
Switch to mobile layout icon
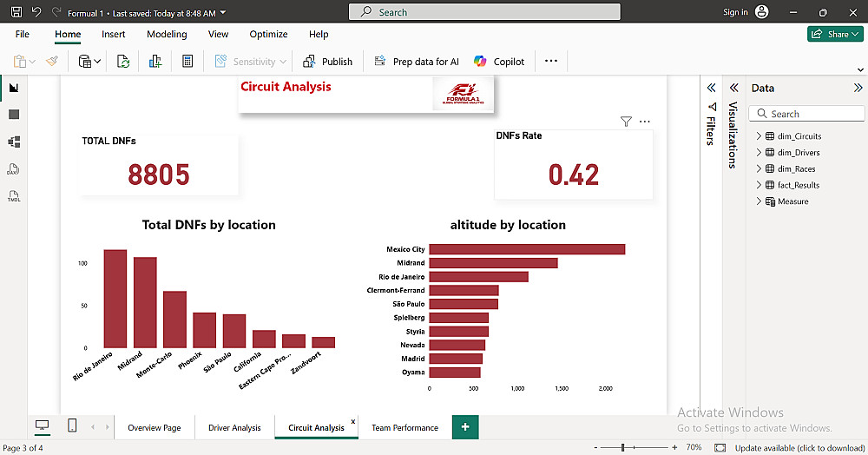(x=72, y=425)
